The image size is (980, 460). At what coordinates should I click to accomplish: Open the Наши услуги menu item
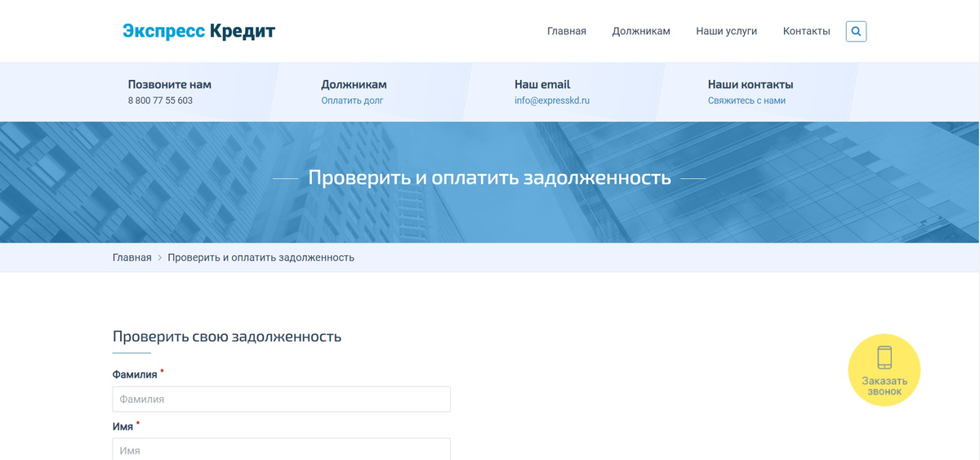coord(726,31)
